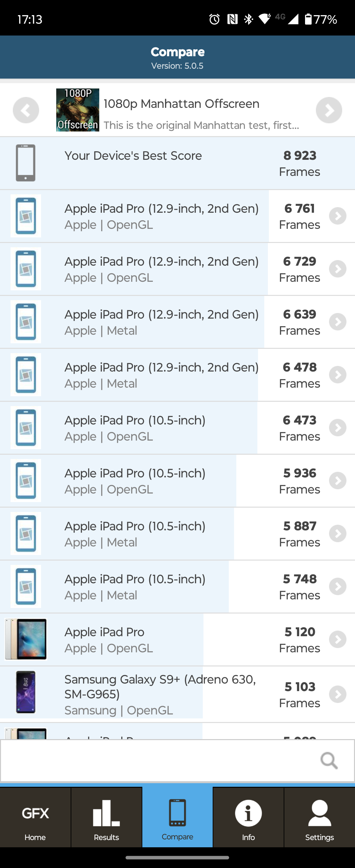Tap the 5 748 Frames device icon
The width and height of the screenshot is (355, 868).
click(x=26, y=586)
